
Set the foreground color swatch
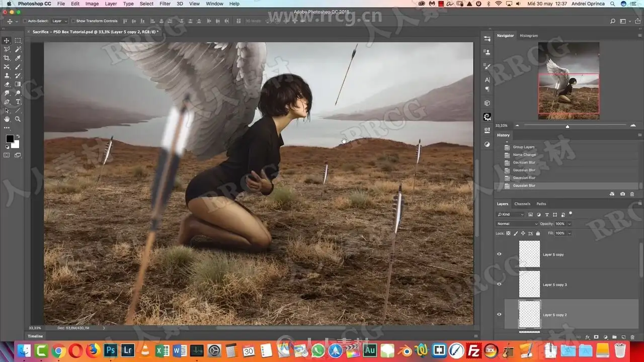click(x=10, y=139)
